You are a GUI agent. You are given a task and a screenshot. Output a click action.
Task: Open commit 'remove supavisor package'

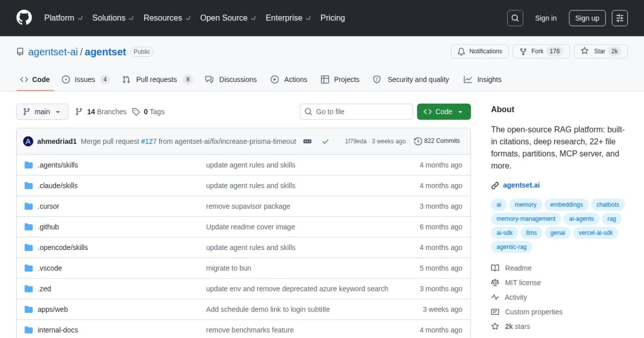click(x=248, y=207)
